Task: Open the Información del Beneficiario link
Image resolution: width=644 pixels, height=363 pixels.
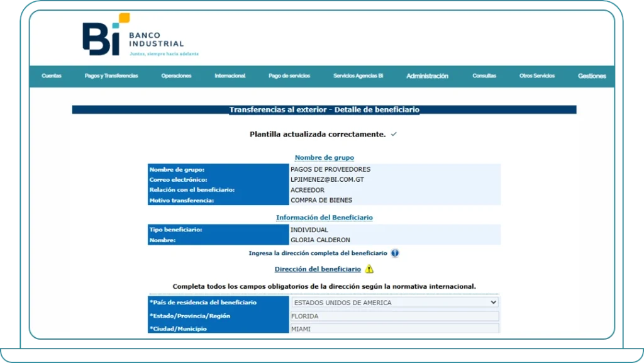Action: click(x=325, y=217)
